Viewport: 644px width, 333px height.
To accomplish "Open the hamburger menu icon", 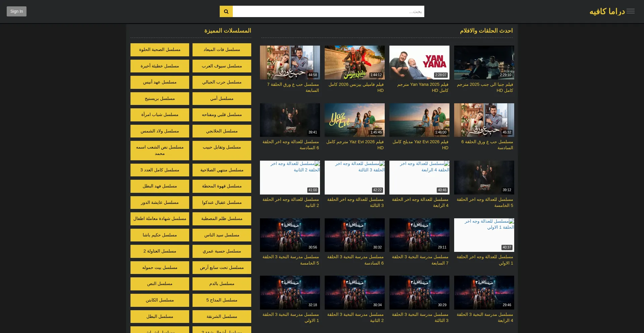I will point(631,11).
